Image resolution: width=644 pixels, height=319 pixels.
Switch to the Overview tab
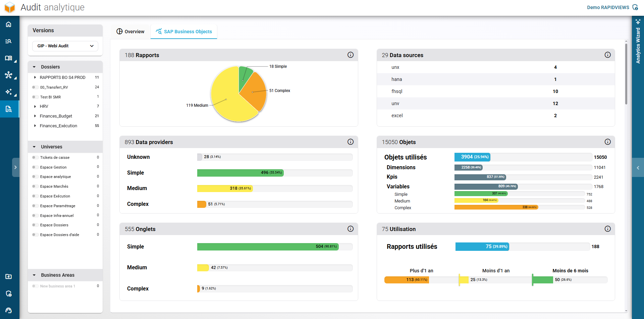pyautogui.click(x=130, y=31)
